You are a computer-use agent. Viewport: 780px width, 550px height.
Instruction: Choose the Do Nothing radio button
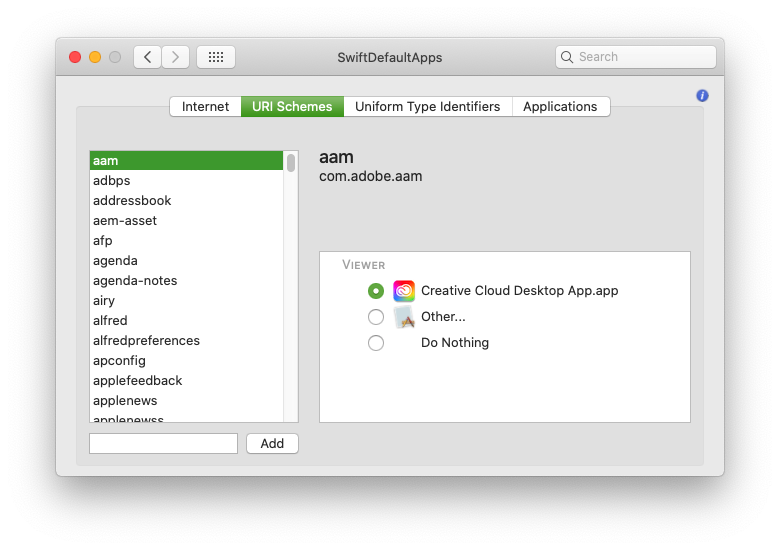point(376,343)
